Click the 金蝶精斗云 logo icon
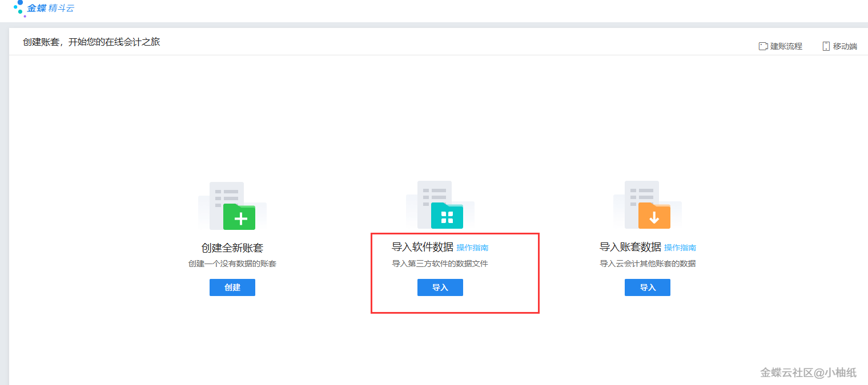The image size is (868, 385). point(19,8)
